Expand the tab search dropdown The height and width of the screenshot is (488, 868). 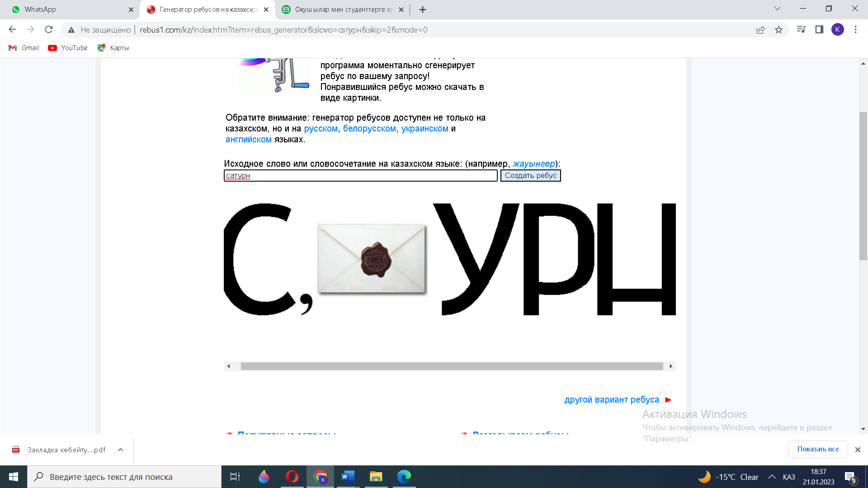(777, 9)
